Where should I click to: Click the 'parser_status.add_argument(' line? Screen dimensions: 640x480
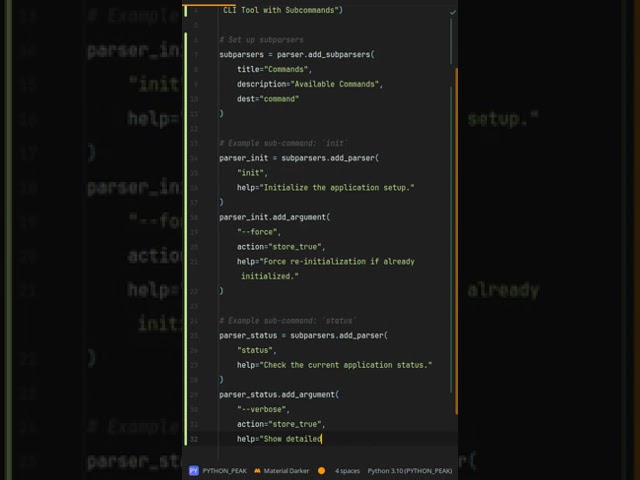(279, 395)
